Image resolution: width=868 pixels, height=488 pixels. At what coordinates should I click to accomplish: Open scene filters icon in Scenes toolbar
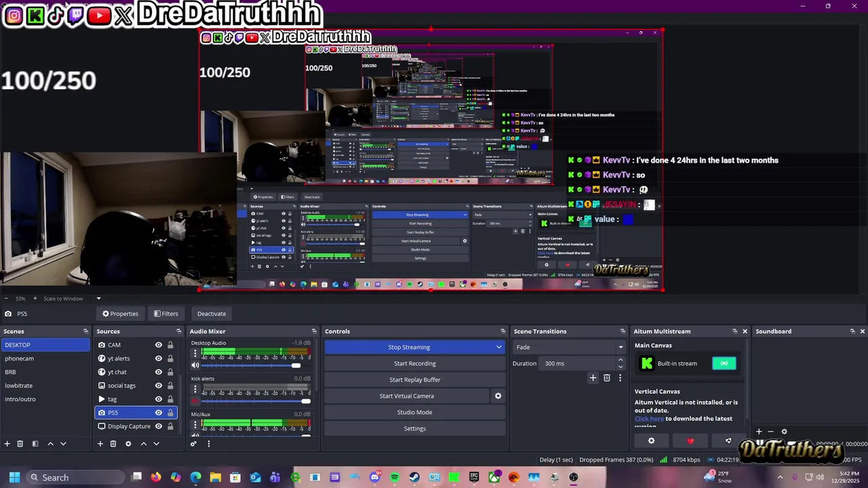pyautogui.click(x=35, y=444)
